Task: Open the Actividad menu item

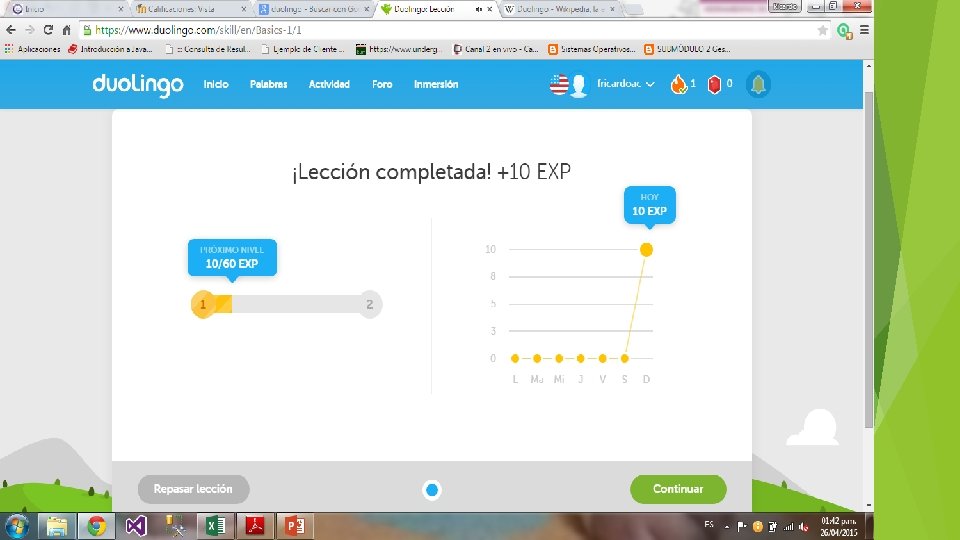Action: pos(329,84)
